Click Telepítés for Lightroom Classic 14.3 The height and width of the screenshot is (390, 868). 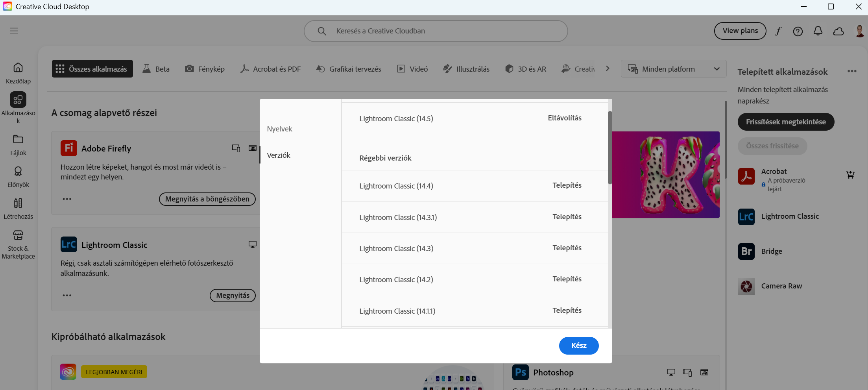[567, 248]
